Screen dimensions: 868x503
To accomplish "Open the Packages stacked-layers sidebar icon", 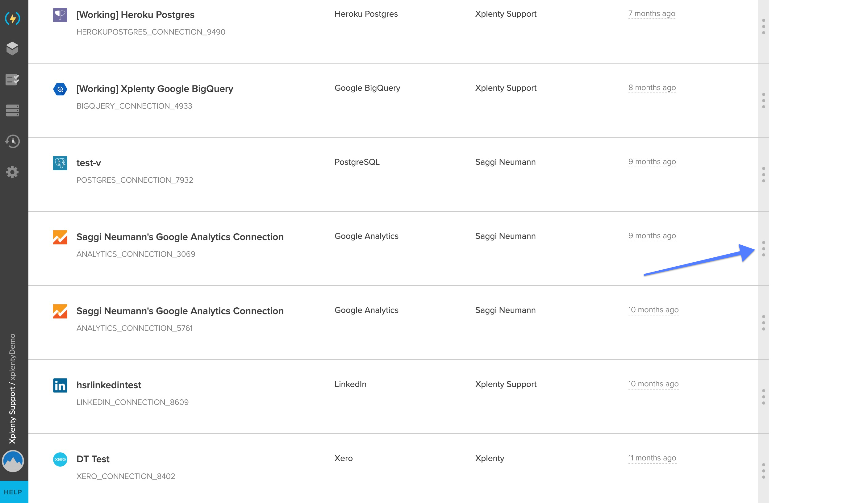I will 12,48.
